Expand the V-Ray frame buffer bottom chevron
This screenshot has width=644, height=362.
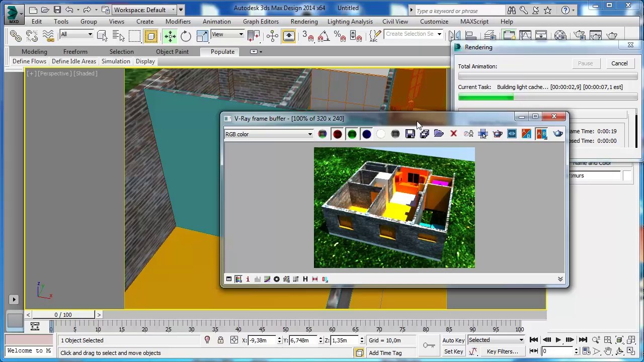[x=560, y=279]
